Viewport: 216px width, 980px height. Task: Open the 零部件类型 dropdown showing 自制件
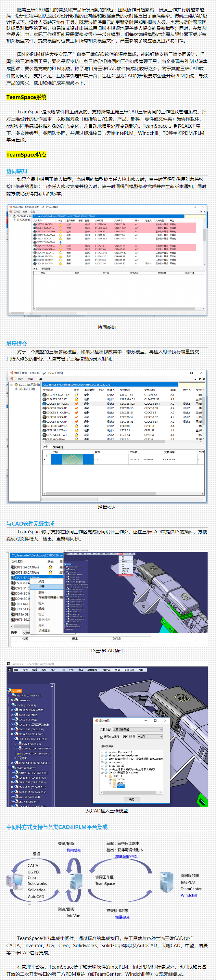click(x=150, y=737)
